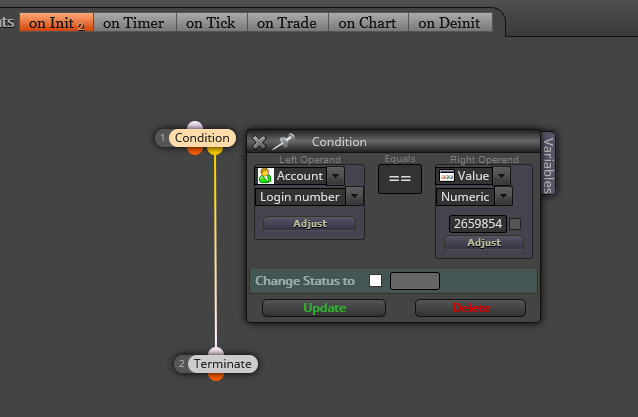This screenshot has height=417, width=638.
Task: Open the Login number dropdown arrow
Action: coord(354,196)
